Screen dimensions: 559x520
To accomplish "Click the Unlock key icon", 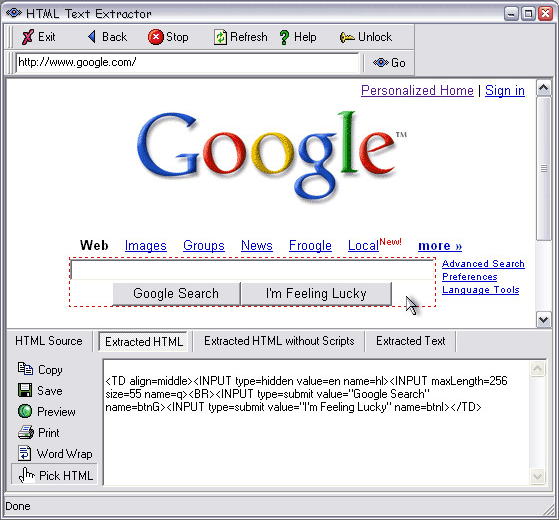I will 347,37.
